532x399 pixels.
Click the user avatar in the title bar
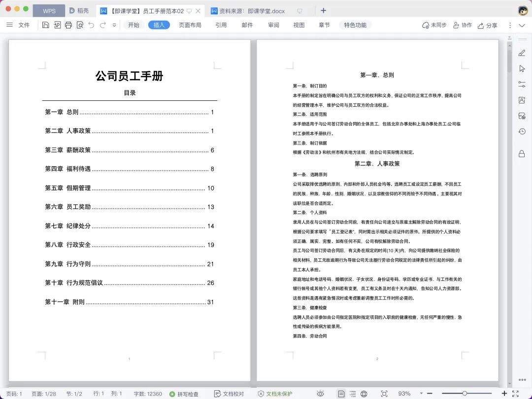(x=523, y=10)
